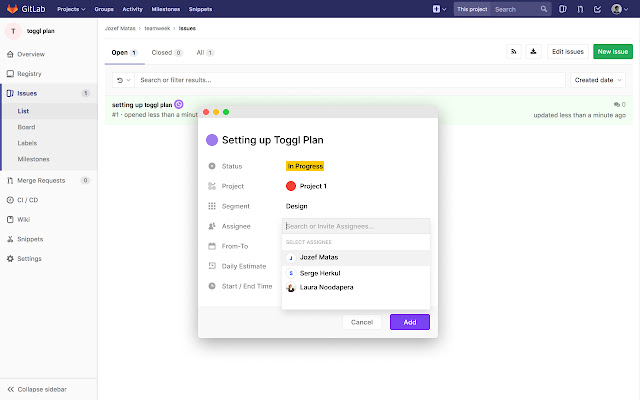Click the Search or filter results field
This screenshot has width=640, height=400.
350,80
